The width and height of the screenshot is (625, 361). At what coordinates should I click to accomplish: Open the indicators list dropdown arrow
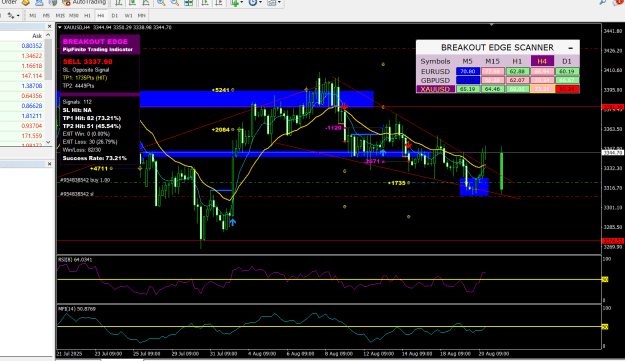pos(242,3)
